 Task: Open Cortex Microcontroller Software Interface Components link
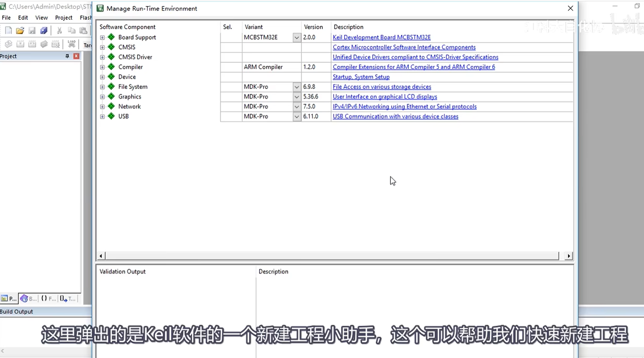404,47
